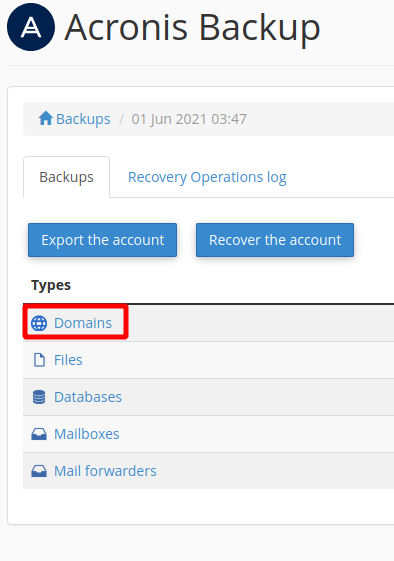394x561 pixels.
Task: Click the Types column header
Action: coord(51,285)
